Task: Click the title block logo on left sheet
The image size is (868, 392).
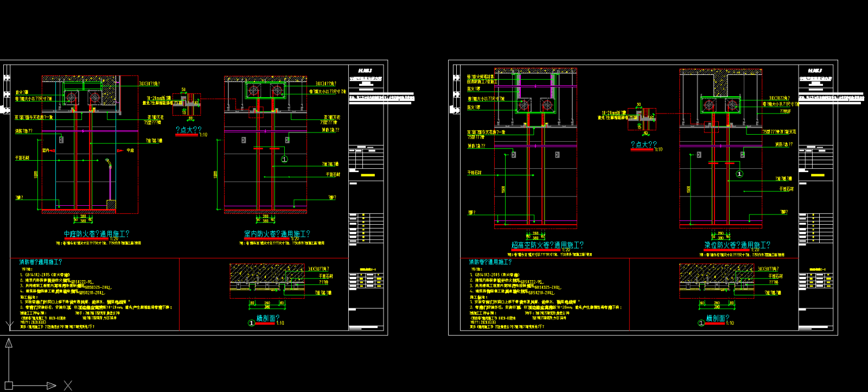Action: click(365, 71)
